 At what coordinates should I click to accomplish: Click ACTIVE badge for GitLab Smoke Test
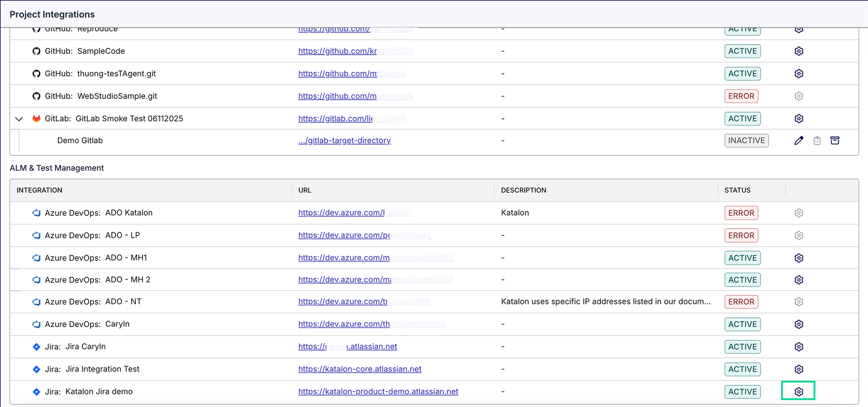[743, 119]
